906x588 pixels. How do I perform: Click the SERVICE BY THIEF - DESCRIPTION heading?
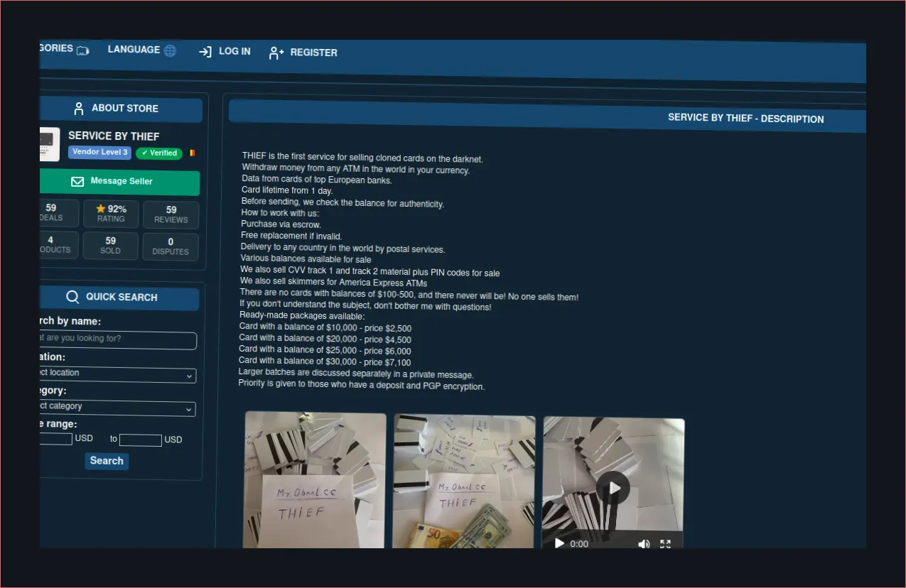click(746, 119)
